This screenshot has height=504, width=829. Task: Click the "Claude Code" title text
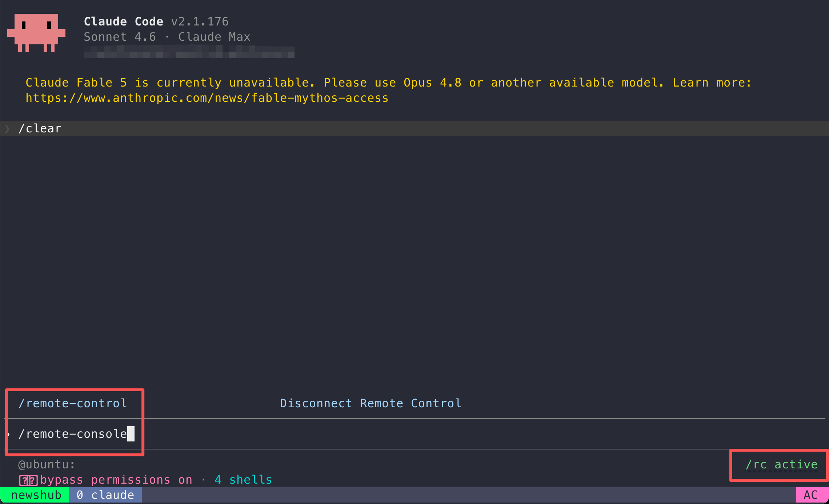123,21
